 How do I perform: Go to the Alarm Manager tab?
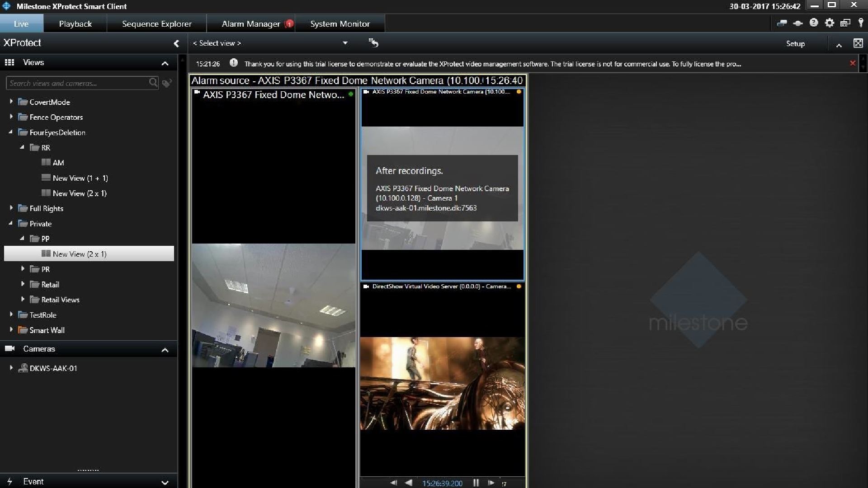click(250, 23)
